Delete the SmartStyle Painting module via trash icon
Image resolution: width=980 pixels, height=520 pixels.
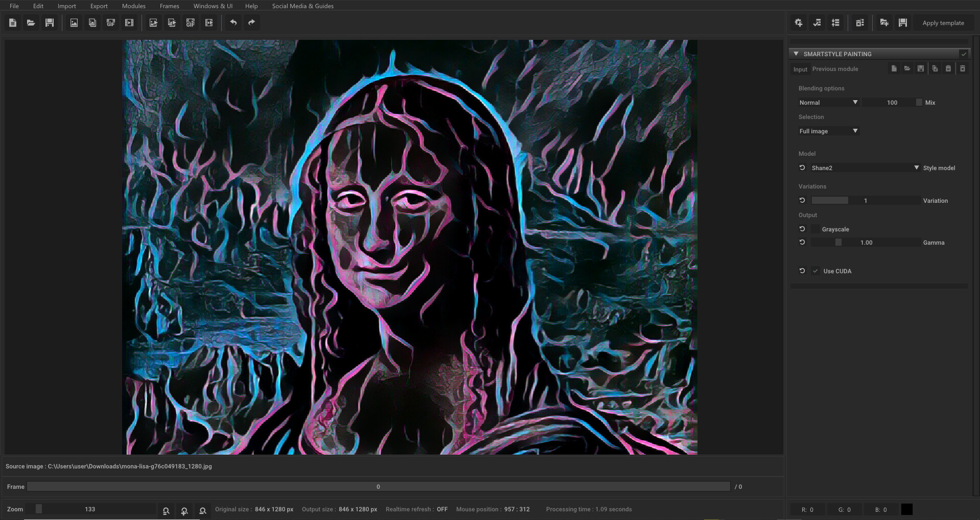coord(963,68)
